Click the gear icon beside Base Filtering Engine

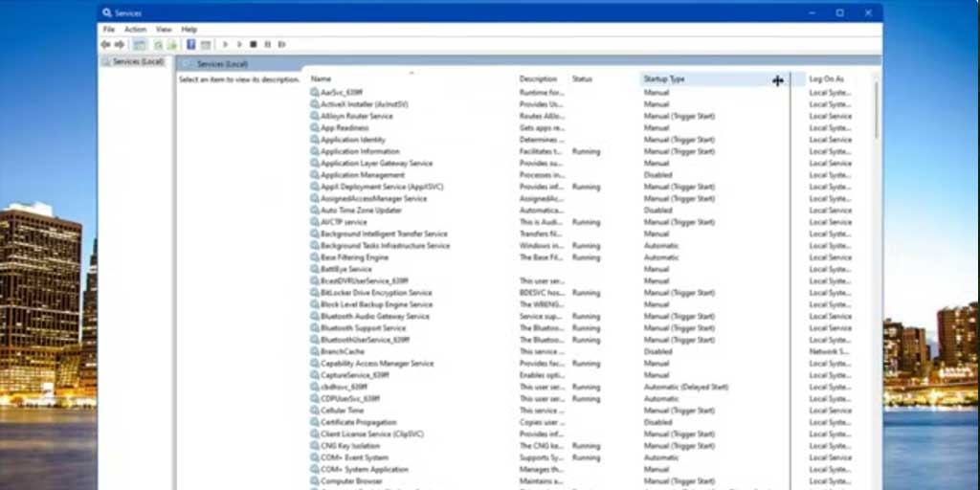click(315, 257)
